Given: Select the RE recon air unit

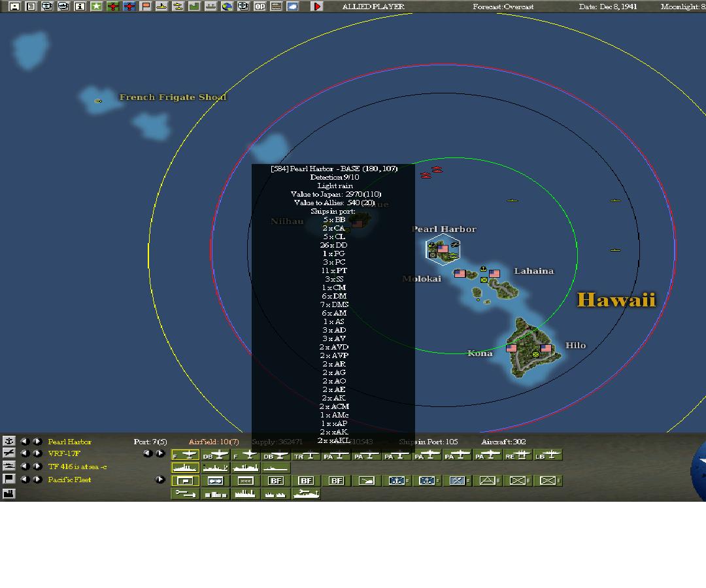Looking at the screenshot, I should pos(517,455).
